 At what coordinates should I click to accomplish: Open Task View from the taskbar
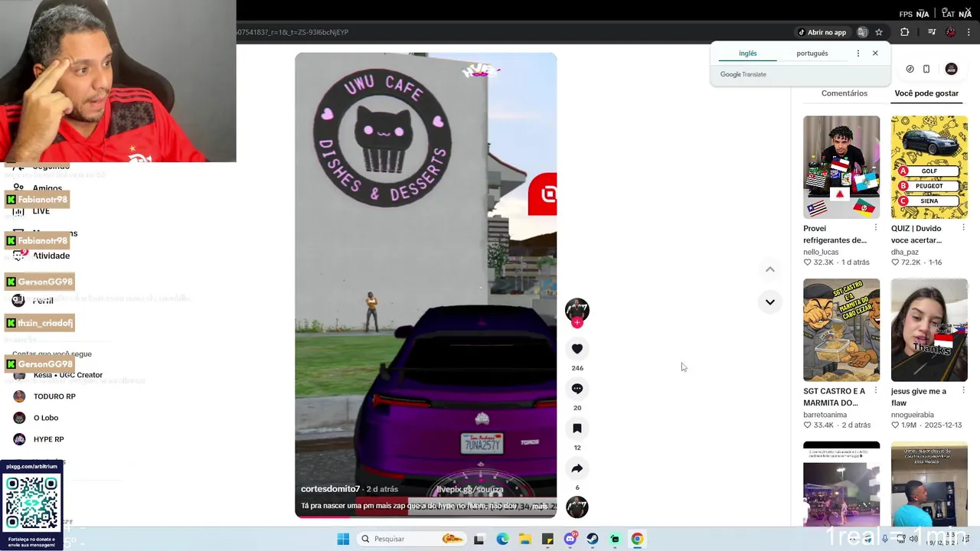pyautogui.click(x=479, y=539)
